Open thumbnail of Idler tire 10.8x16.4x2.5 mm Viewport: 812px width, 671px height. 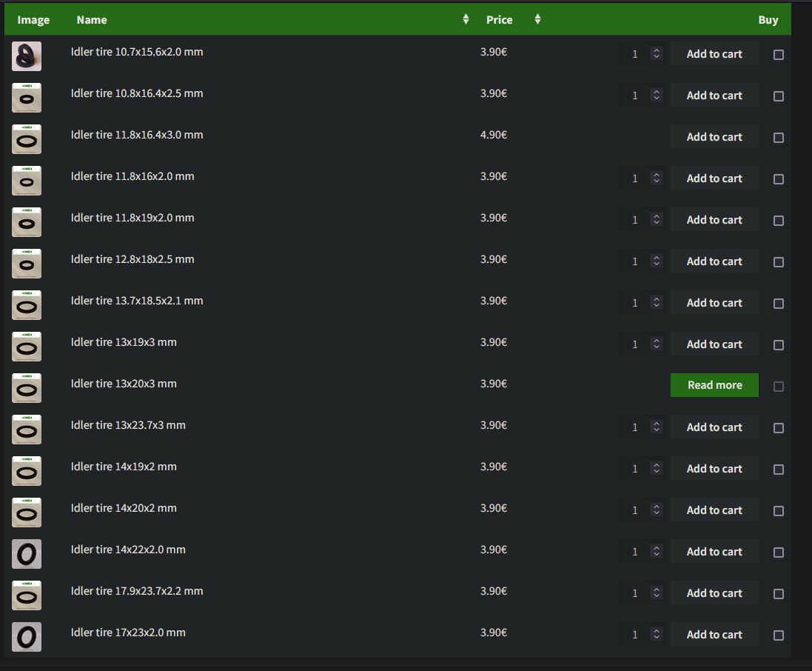click(27, 98)
